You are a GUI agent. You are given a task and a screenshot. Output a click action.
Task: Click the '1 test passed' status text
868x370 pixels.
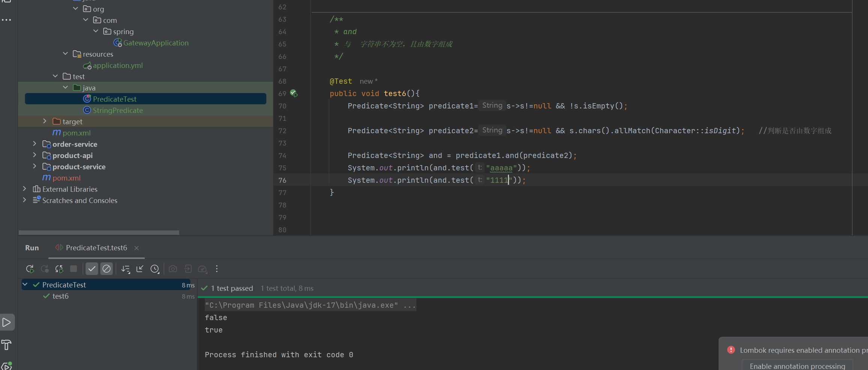[232, 288]
